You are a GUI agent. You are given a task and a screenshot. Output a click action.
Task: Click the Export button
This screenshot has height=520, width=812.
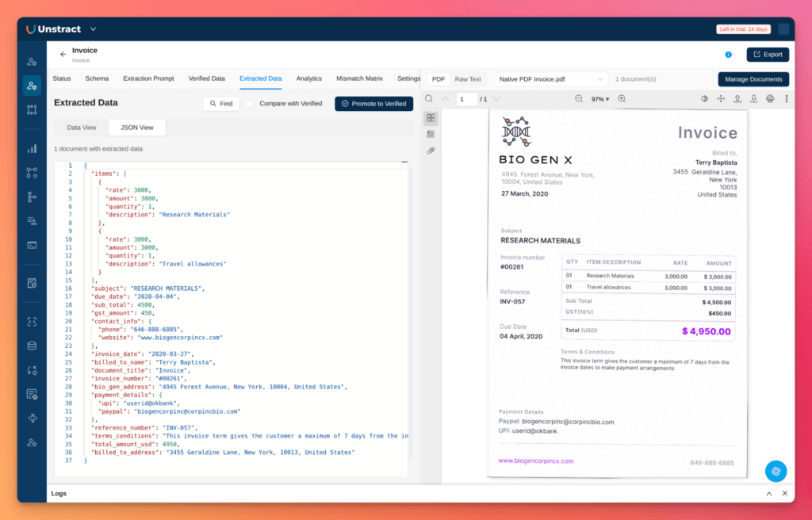click(768, 55)
